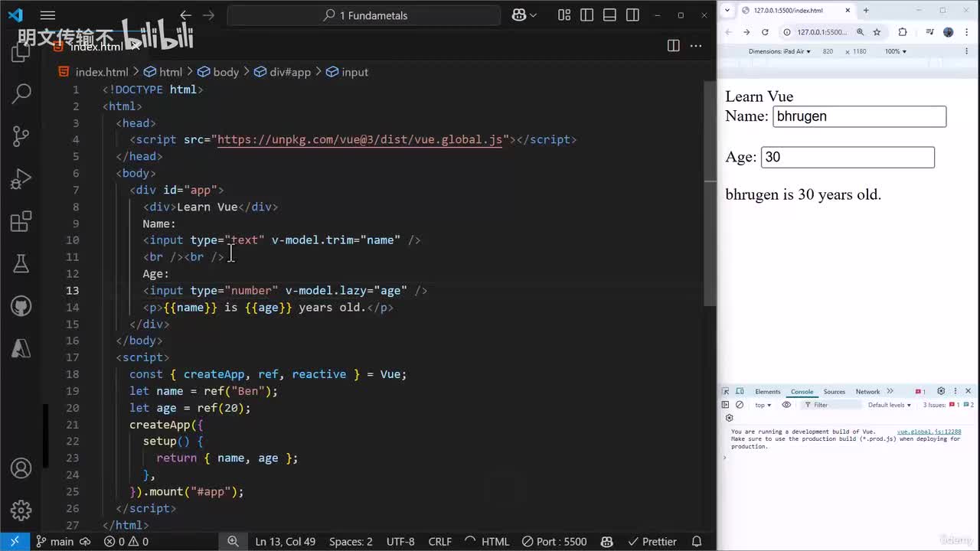Open Run and Debug view

[21, 179]
